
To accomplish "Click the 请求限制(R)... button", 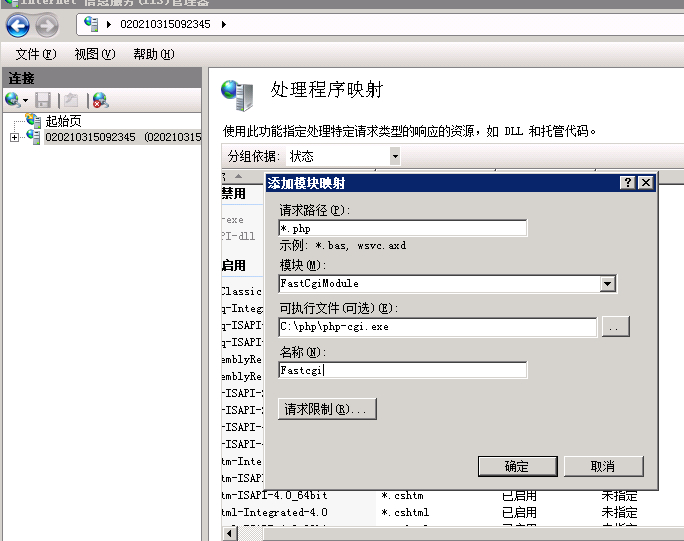I will point(327,409).
